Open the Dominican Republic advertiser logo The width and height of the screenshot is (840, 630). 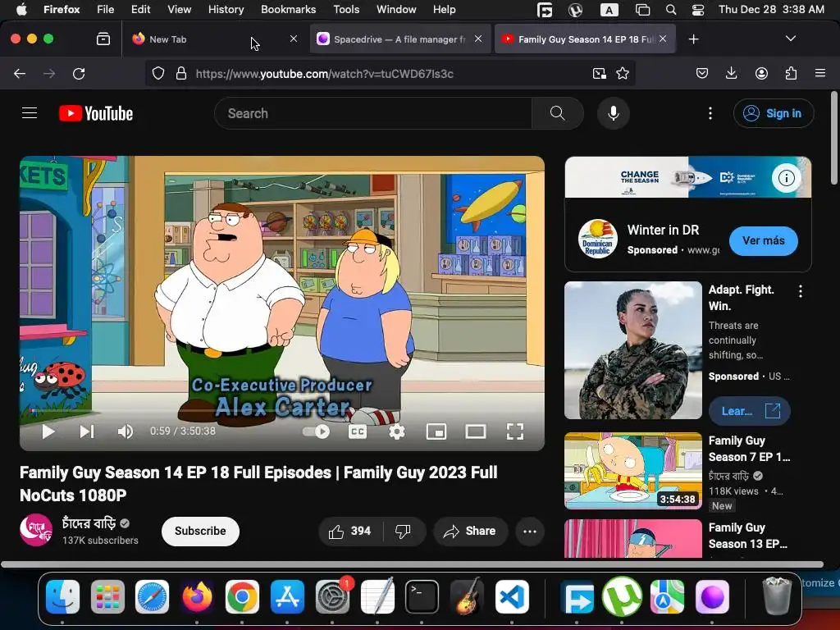[597, 239]
